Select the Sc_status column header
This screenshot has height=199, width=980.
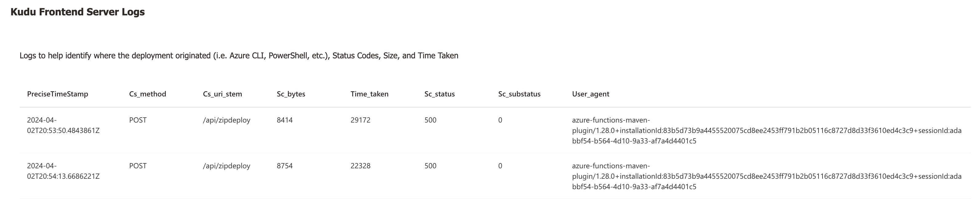click(x=440, y=94)
